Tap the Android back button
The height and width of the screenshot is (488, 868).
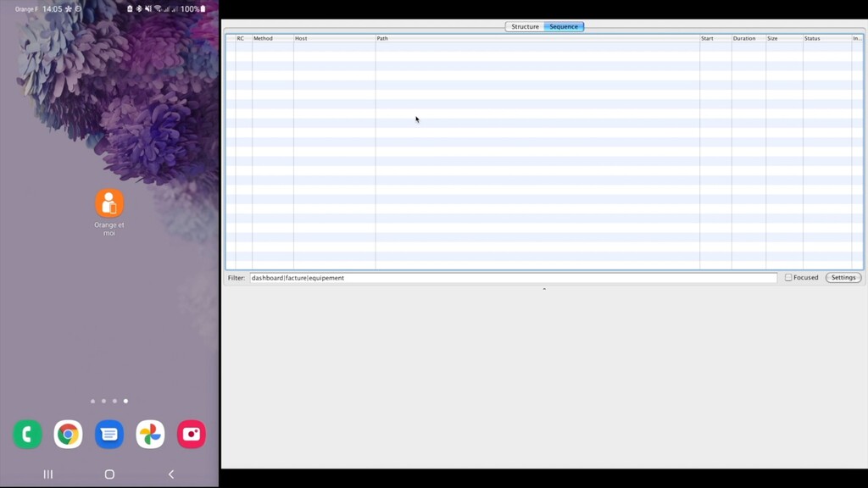point(171,474)
